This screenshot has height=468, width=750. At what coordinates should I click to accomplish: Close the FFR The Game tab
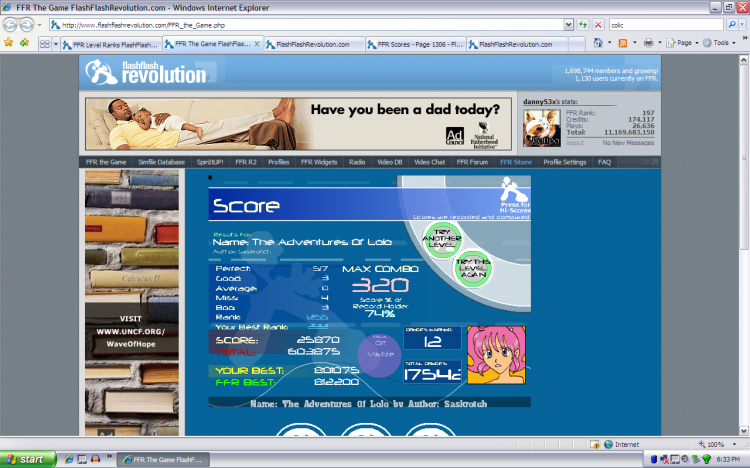pyautogui.click(x=257, y=44)
